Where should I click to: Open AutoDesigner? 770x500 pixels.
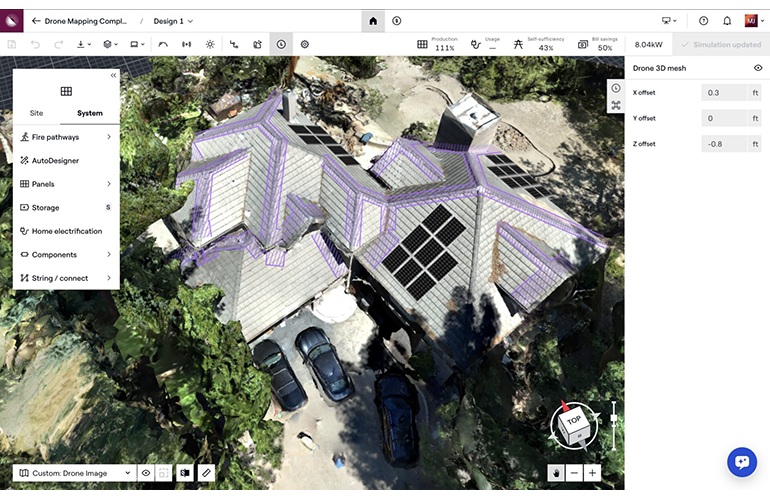66,161
